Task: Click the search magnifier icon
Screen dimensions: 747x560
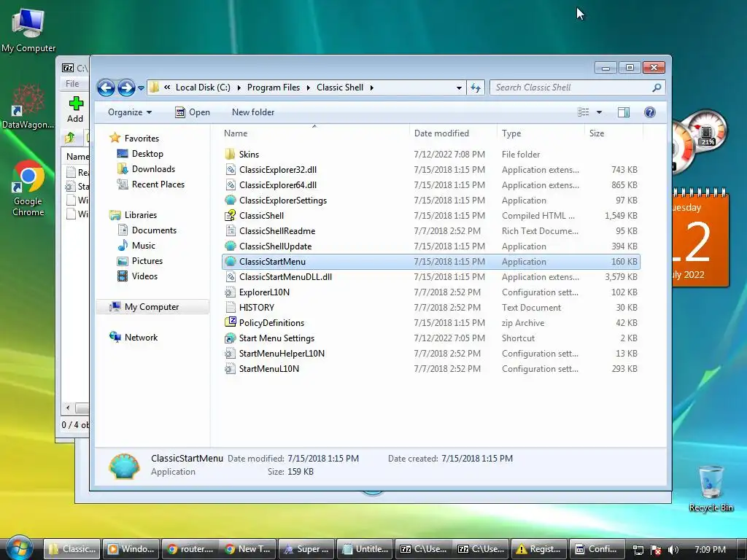Action: (x=657, y=87)
